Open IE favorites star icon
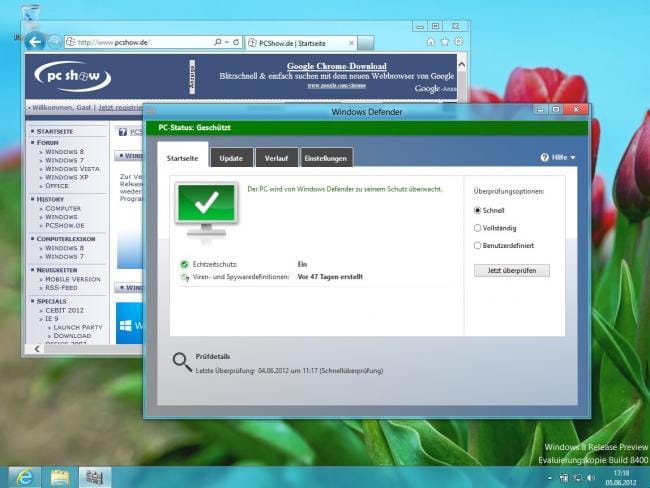Screen dimensions: 650x488 pyautogui.click(x=445, y=41)
